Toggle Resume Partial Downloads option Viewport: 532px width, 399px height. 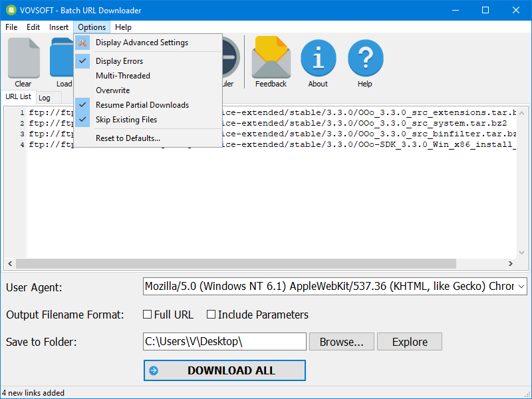point(148,105)
